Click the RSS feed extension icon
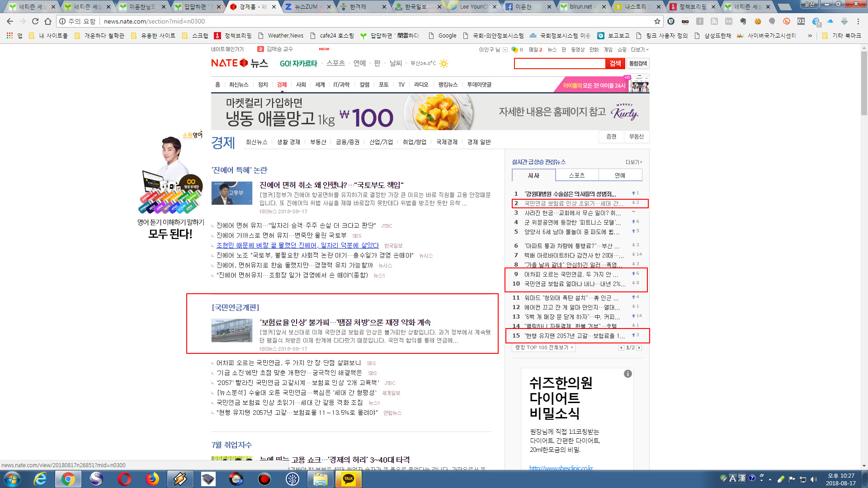This screenshot has width=868, height=488. click(714, 21)
